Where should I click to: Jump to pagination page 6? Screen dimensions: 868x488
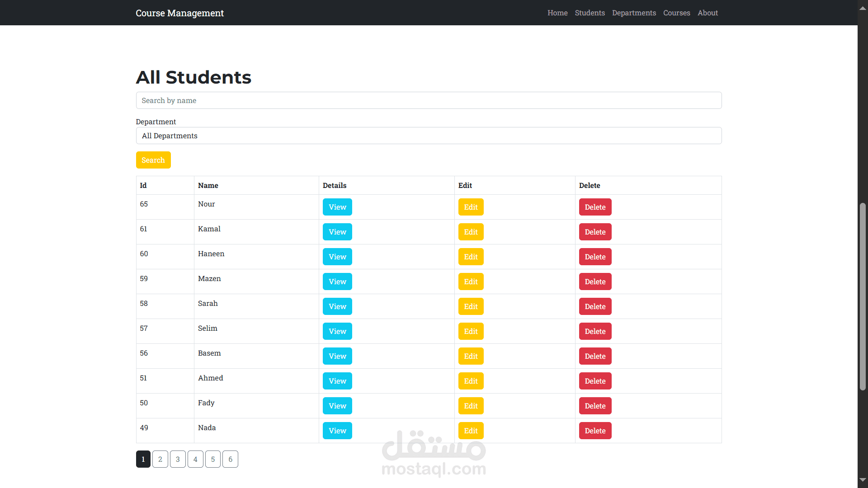(230, 459)
